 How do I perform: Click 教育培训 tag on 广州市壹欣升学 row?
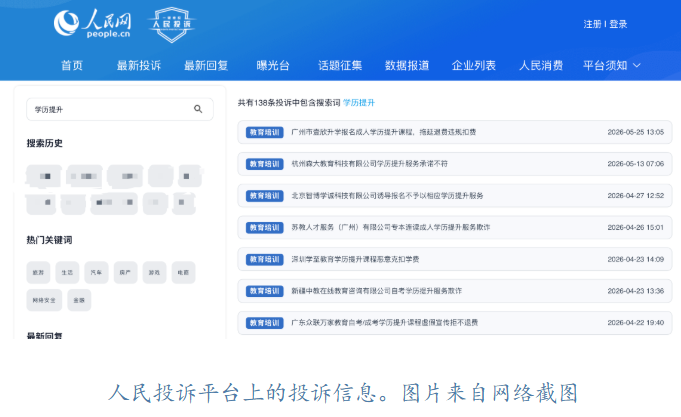pyautogui.click(x=264, y=132)
